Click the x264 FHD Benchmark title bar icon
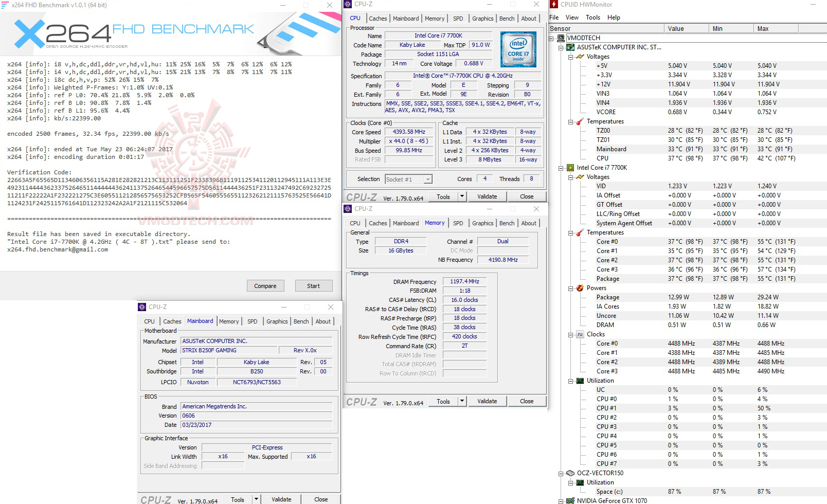Screen dimensions: 827x504 coord(5,5)
